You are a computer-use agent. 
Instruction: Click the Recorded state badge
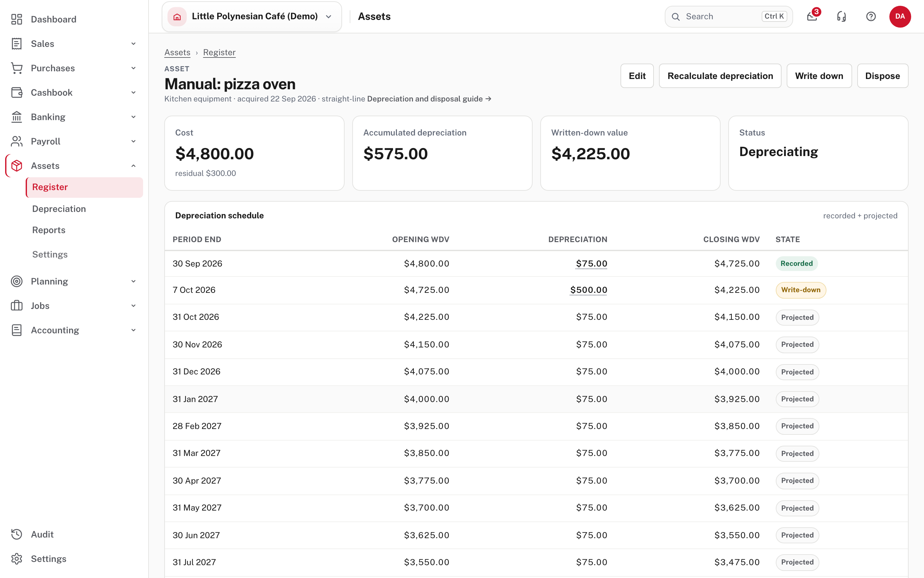[797, 264]
